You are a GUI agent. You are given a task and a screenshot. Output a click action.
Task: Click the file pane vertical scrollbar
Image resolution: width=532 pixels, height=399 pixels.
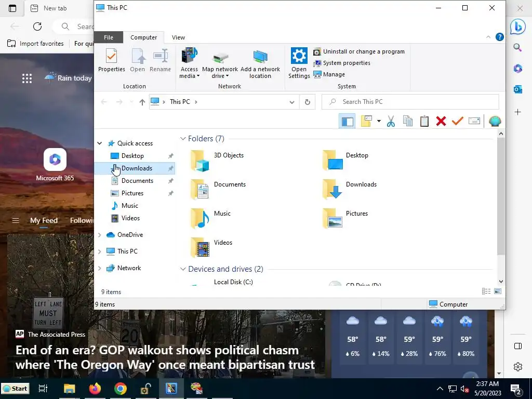pos(501,197)
